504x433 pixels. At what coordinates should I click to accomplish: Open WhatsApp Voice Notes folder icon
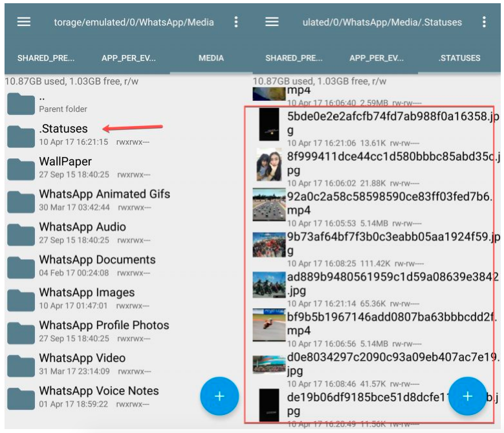point(21,398)
